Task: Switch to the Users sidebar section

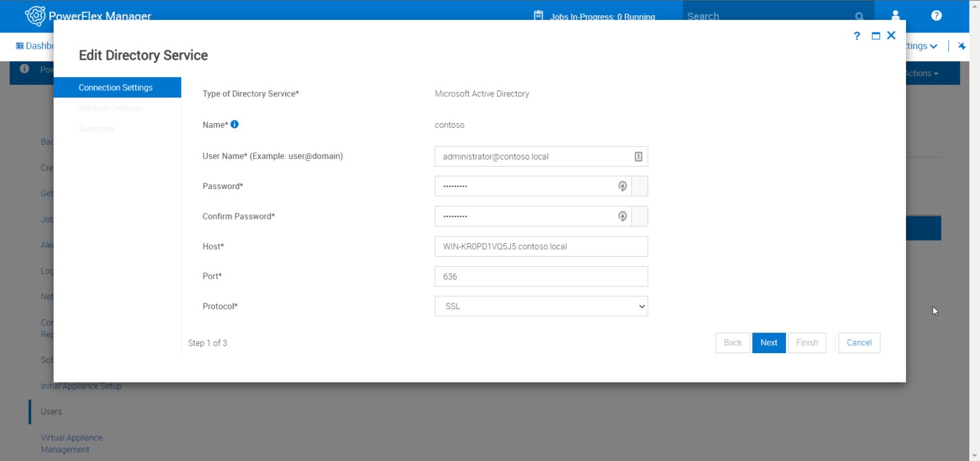Action: coord(51,411)
